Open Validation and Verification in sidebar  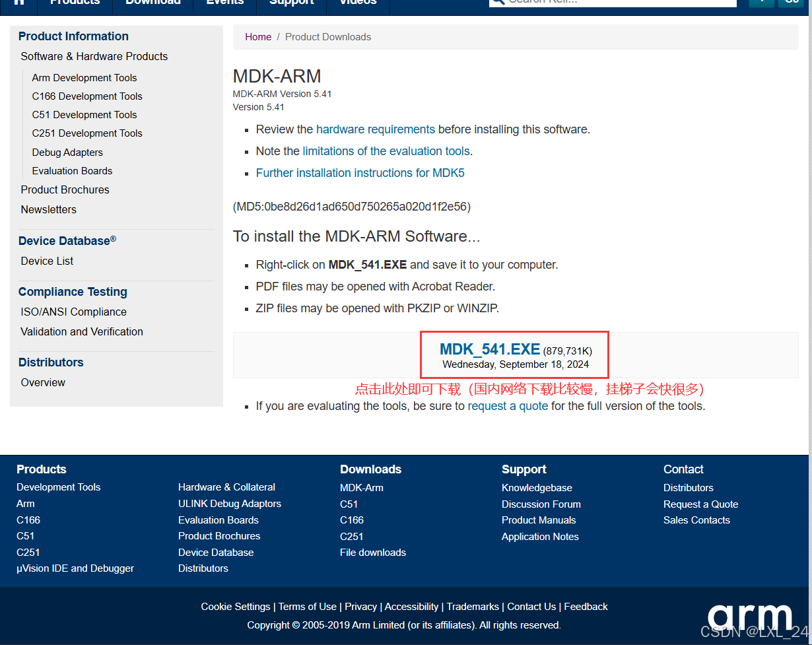82,331
